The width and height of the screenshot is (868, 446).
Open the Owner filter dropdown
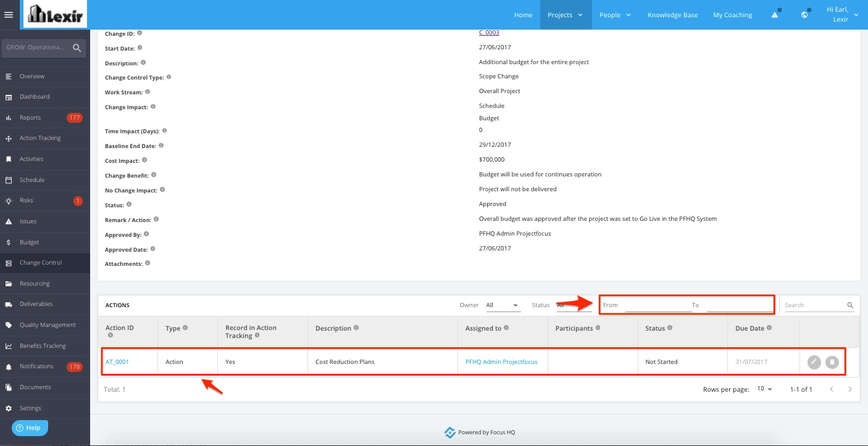[x=503, y=305]
